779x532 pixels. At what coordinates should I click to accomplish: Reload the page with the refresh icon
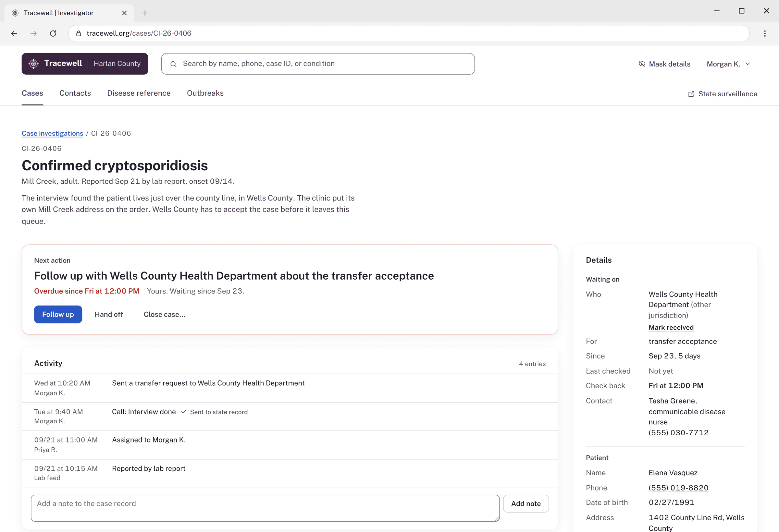click(53, 33)
